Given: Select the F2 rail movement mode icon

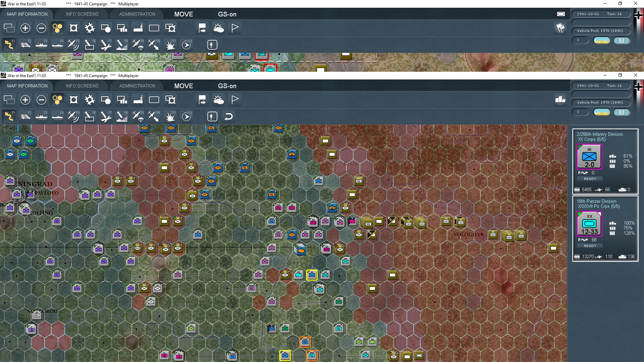Looking at the screenshot, I should (x=25, y=116).
